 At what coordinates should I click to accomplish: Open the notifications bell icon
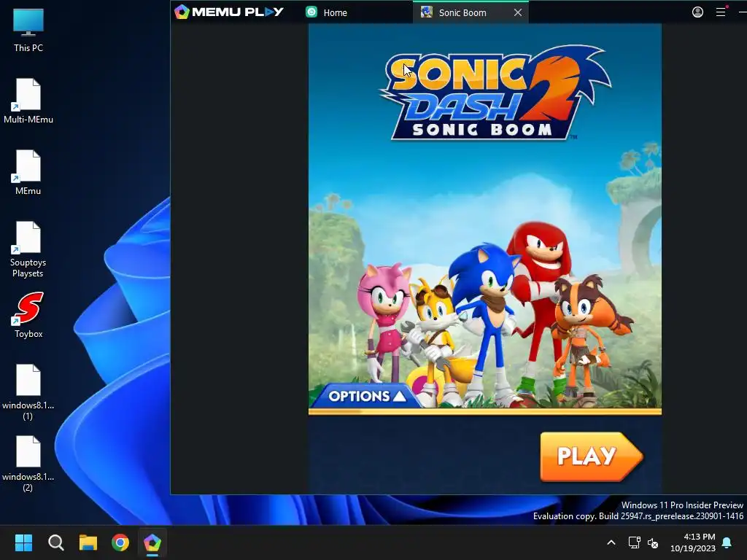click(727, 542)
